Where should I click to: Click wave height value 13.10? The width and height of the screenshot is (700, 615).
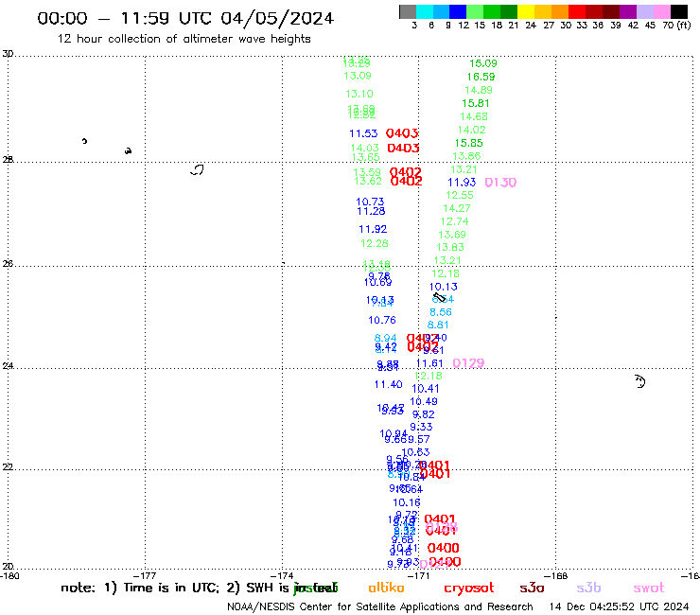pyautogui.click(x=359, y=94)
